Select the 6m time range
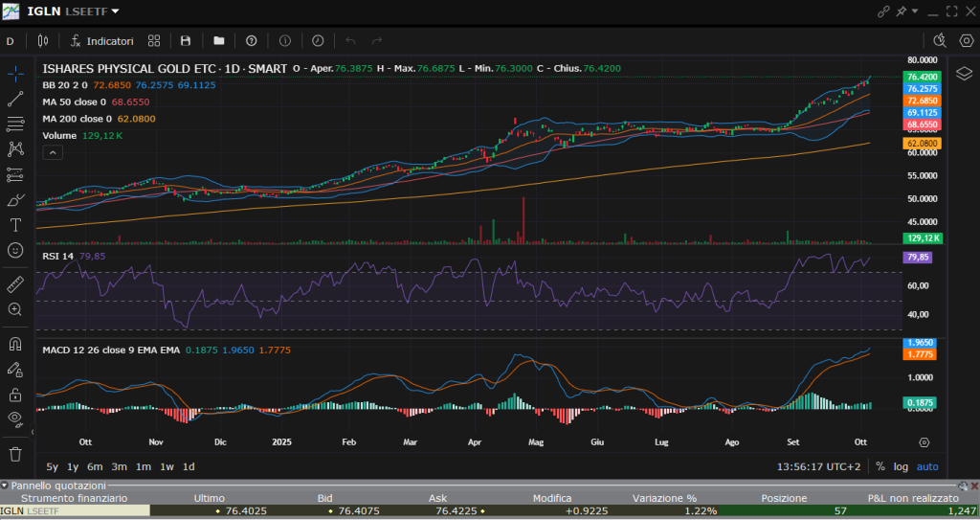This screenshot has width=980, height=520. 95,466
